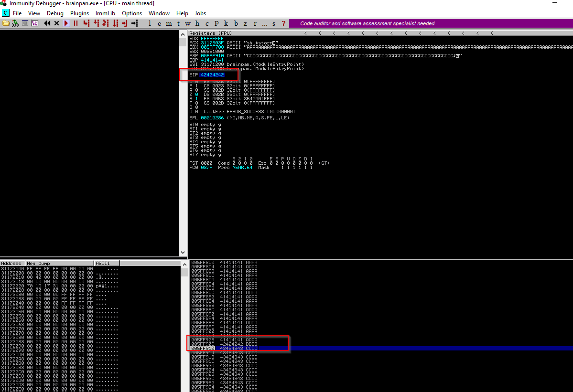Viewport: 573px width, 392px height.
Task: Show the call stack with the 'k' button
Action: 226,23
